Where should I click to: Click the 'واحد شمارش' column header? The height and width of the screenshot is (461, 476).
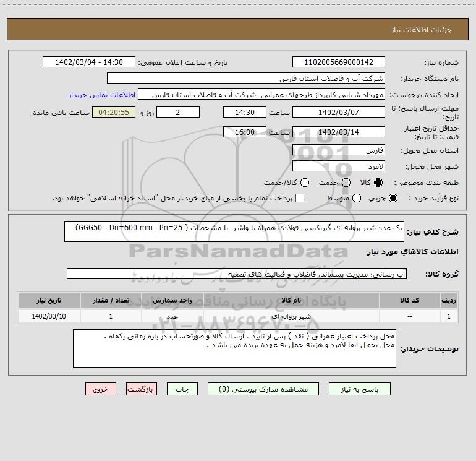pyautogui.click(x=172, y=300)
